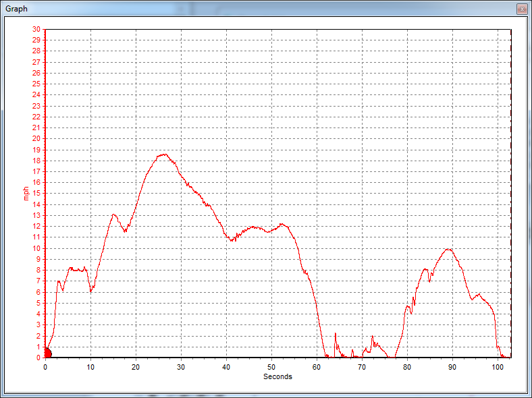The height and width of the screenshot is (398, 532).
Task: Click the 15 tick label on mph axis
Action: (36, 193)
